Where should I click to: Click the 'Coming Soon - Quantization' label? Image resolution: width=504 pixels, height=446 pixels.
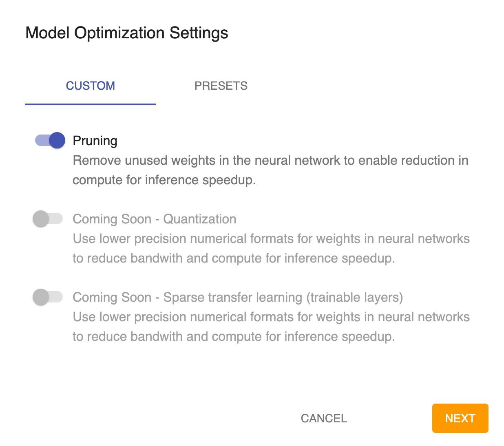[x=154, y=219]
